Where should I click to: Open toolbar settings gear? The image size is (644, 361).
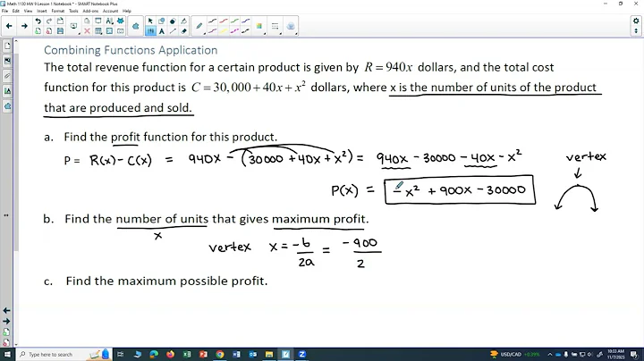coord(636,21)
